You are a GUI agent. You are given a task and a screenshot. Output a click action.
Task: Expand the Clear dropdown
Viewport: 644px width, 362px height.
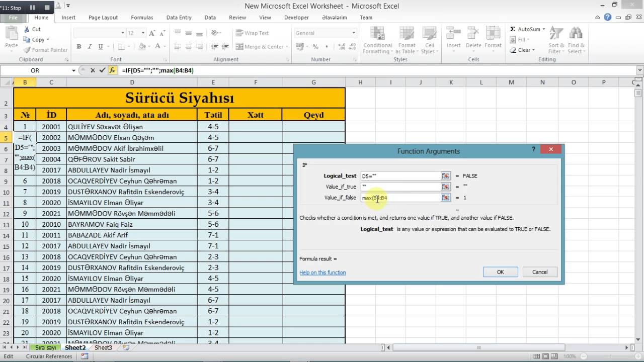(x=534, y=50)
